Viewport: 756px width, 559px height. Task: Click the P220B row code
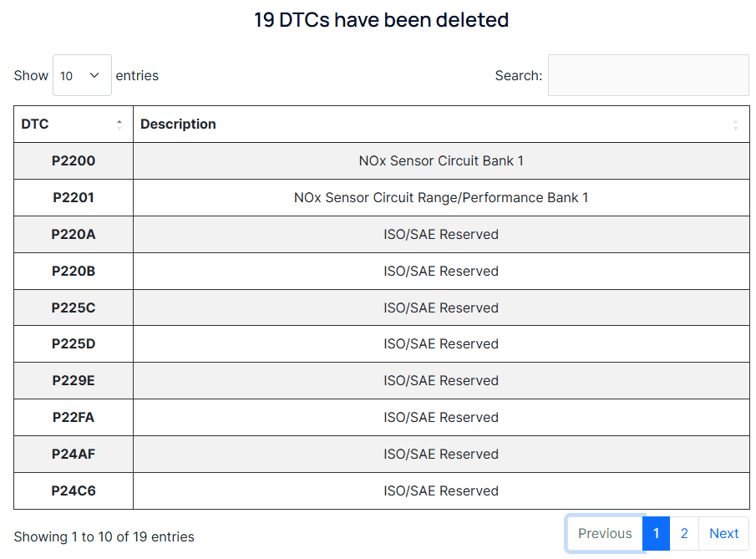tap(74, 271)
